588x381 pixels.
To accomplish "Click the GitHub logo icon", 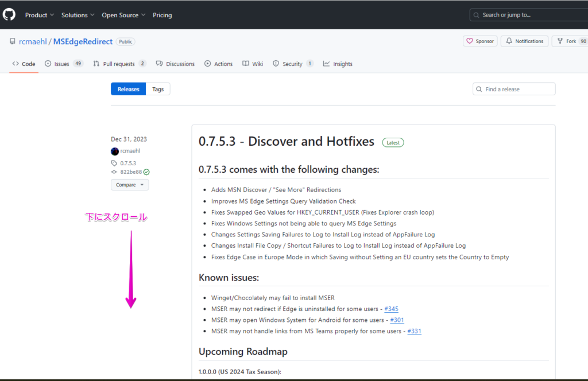I will (9, 14).
